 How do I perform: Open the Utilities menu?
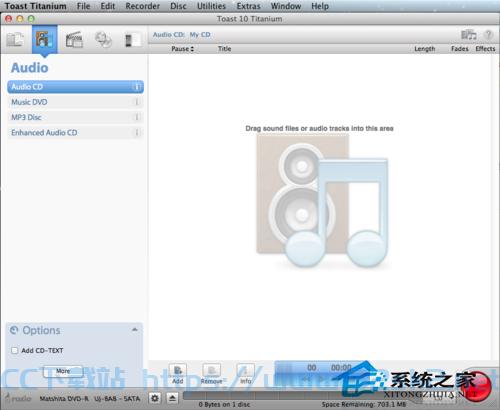211,6
